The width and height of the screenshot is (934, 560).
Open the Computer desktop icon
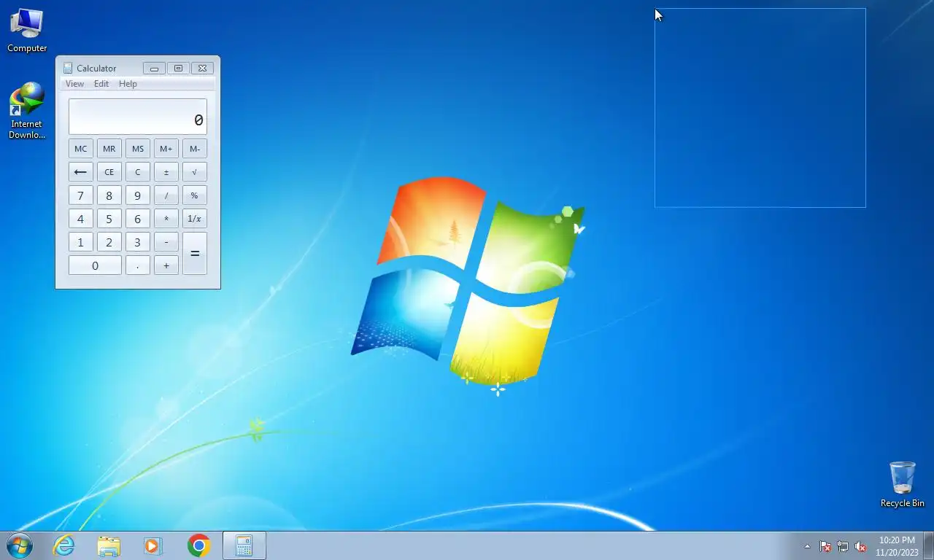[x=27, y=31]
